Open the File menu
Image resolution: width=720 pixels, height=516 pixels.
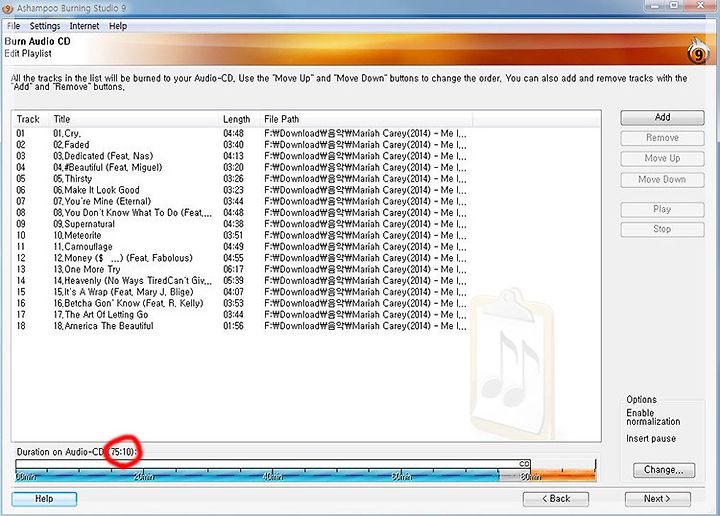[14, 26]
